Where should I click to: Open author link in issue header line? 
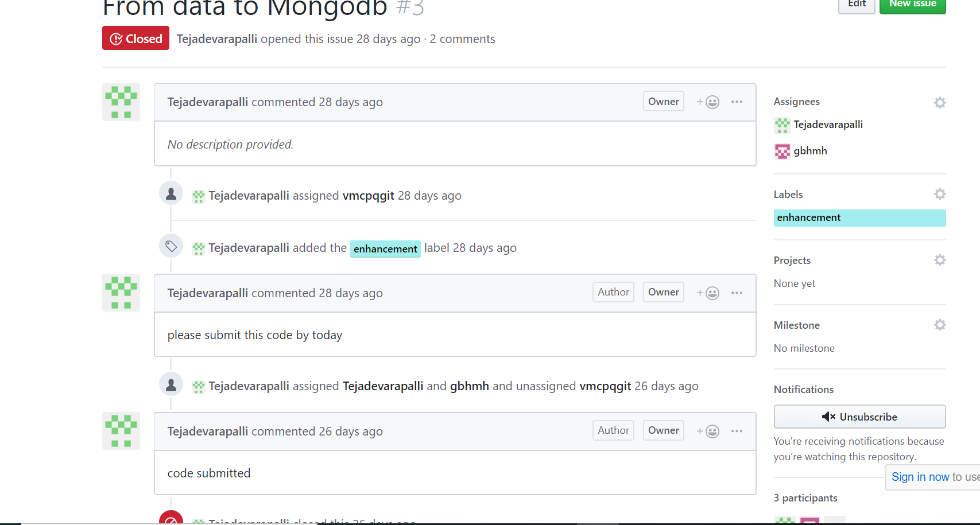[x=217, y=39]
